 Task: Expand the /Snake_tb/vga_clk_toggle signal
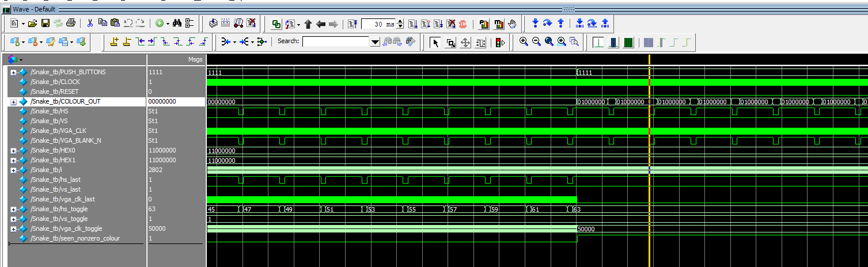click(13, 229)
